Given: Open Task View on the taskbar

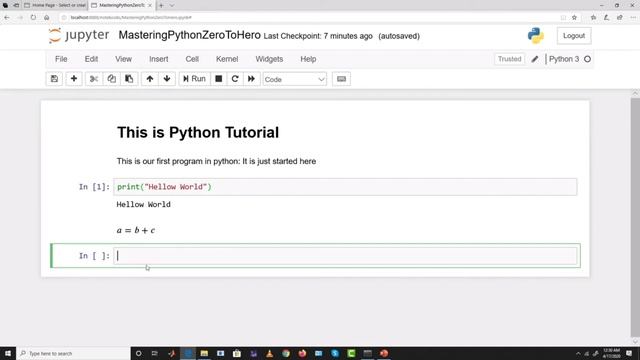Looking at the screenshot, I should [x=155, y=353].
